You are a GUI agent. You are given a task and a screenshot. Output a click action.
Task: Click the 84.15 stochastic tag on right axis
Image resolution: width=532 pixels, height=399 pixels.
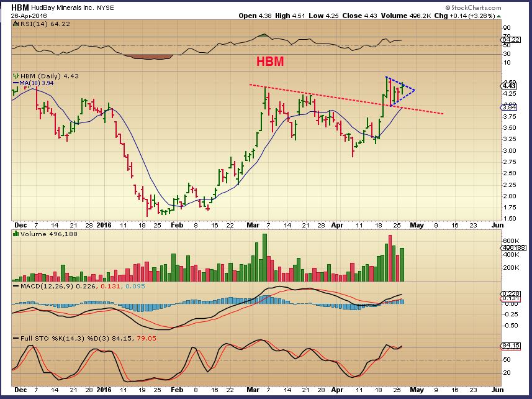511,346
